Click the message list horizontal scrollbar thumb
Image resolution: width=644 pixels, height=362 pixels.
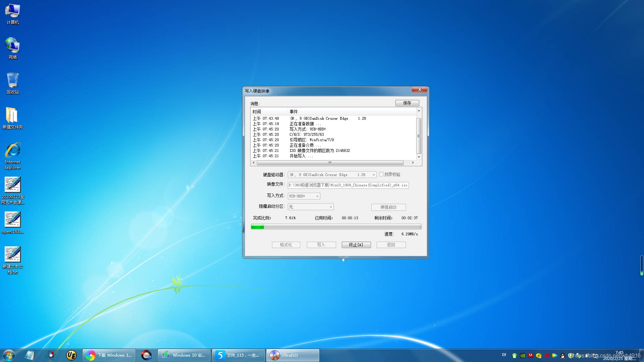coord(330,163)
